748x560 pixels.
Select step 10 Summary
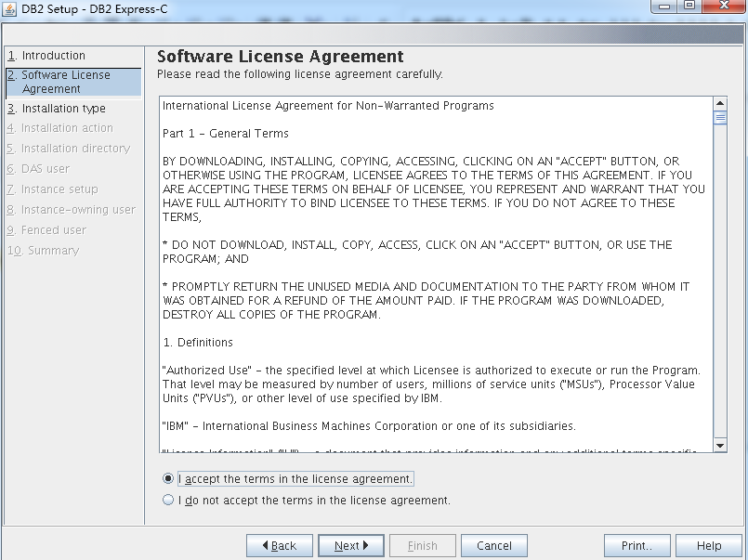pyautogui.click(x=44, y=250)
